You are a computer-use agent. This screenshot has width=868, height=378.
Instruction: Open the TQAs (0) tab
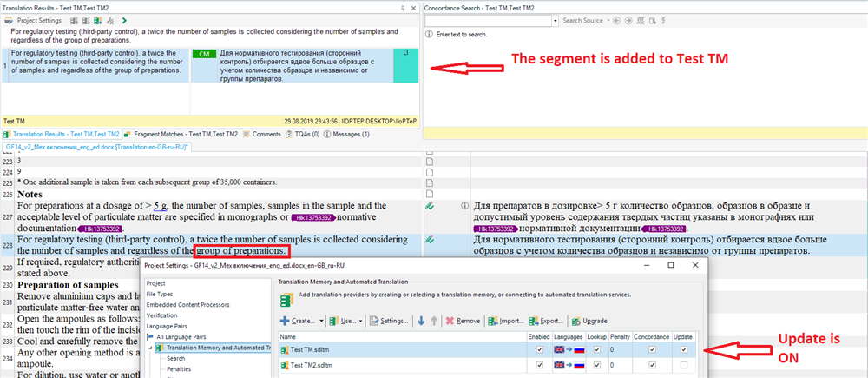303,134
